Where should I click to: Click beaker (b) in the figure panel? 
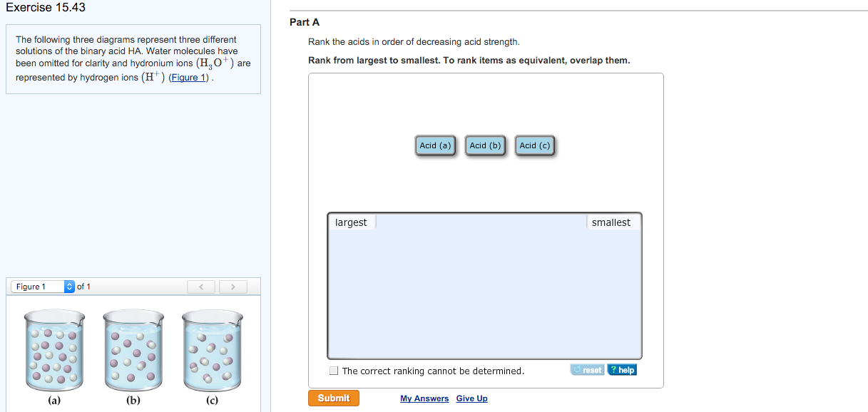tap(133, 349)
